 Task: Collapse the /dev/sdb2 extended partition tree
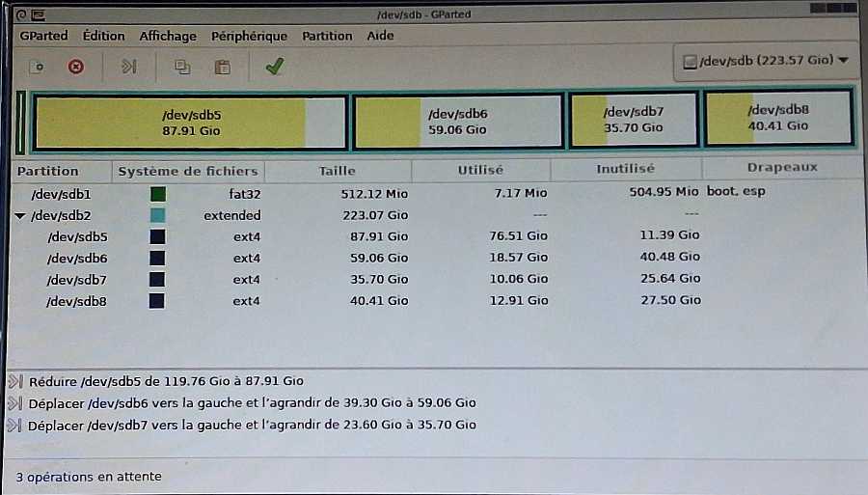pyautogui.click(x=20, y=215)
